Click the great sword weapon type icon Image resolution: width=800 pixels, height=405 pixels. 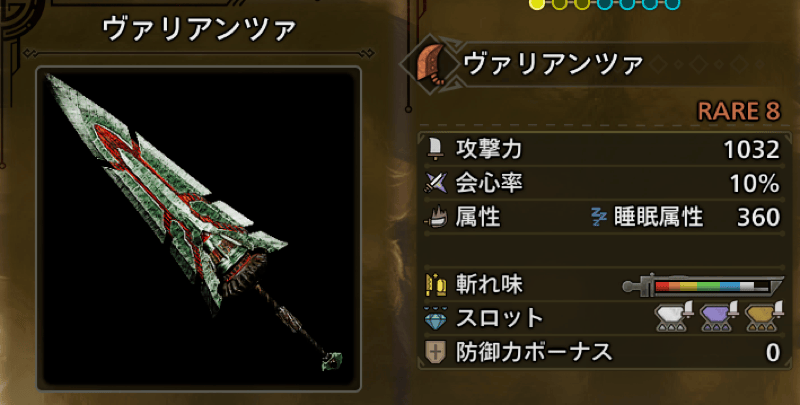click(x=431, y=64)
